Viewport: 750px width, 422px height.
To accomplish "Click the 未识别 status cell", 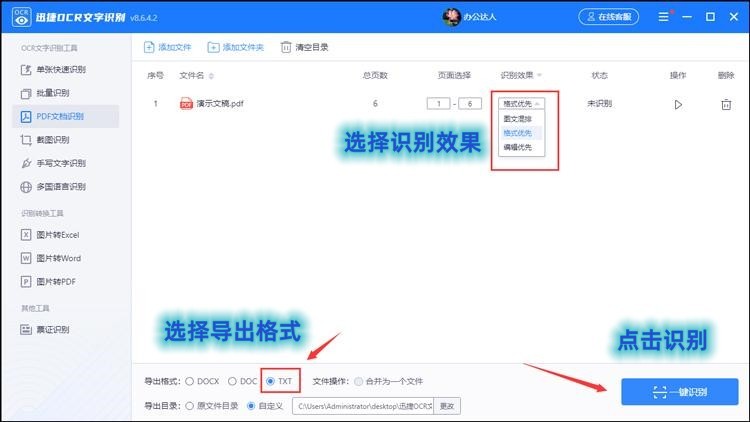I will coord(599,103).
